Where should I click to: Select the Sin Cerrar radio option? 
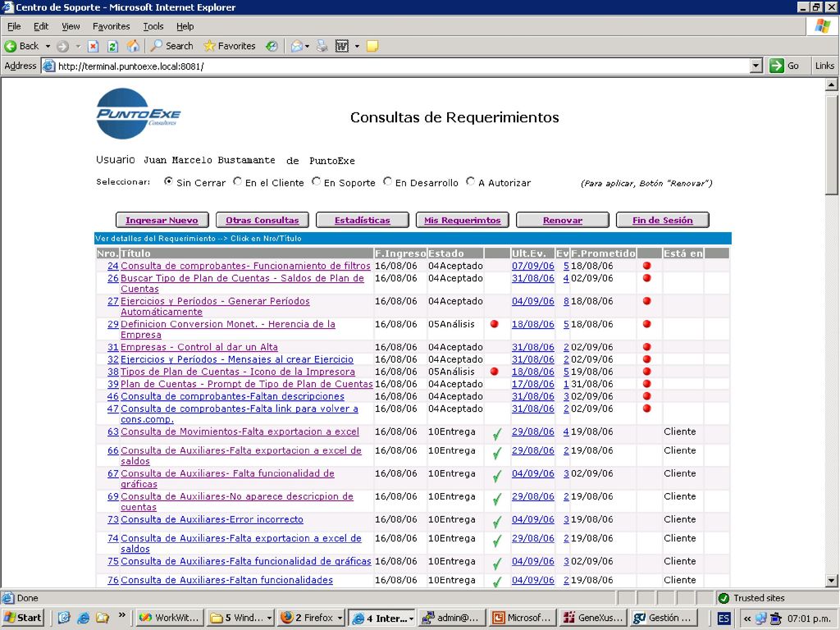pos(168,181)
